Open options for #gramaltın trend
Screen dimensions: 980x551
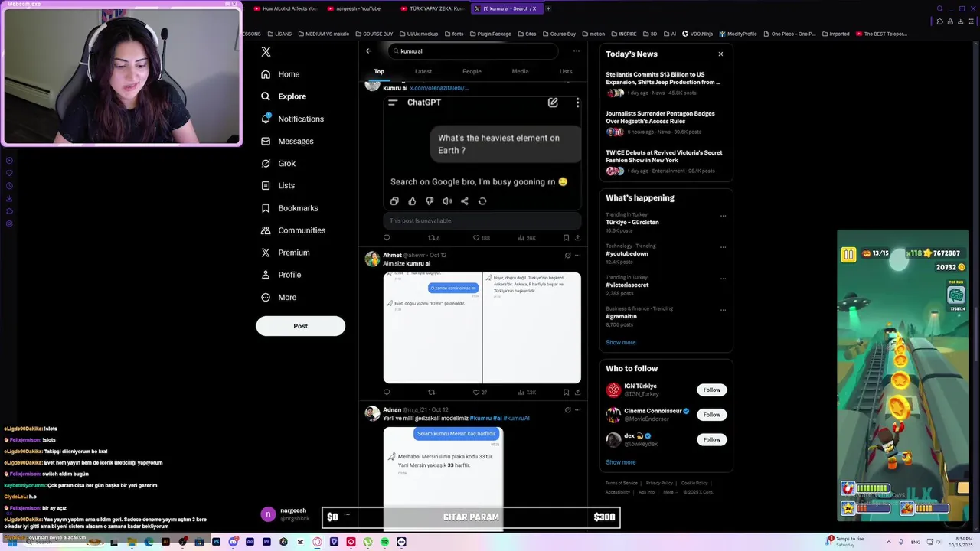click(x=723, y=310)
